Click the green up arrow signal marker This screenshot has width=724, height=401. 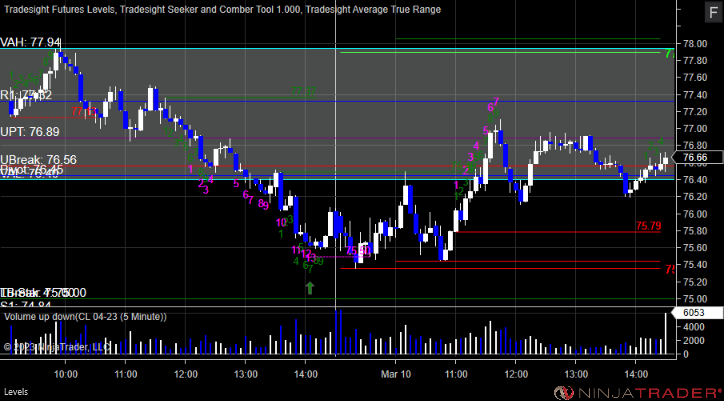(x=310, y=288)
